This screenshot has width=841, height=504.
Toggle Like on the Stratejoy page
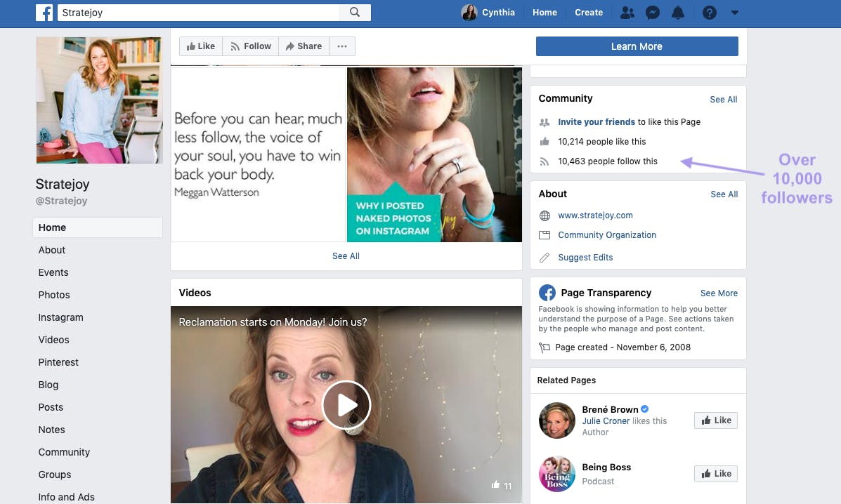tap(201, 46)
